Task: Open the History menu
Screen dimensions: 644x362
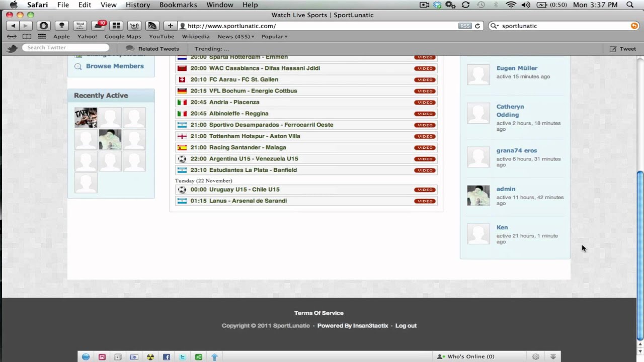Action: (x=138, y=5)
